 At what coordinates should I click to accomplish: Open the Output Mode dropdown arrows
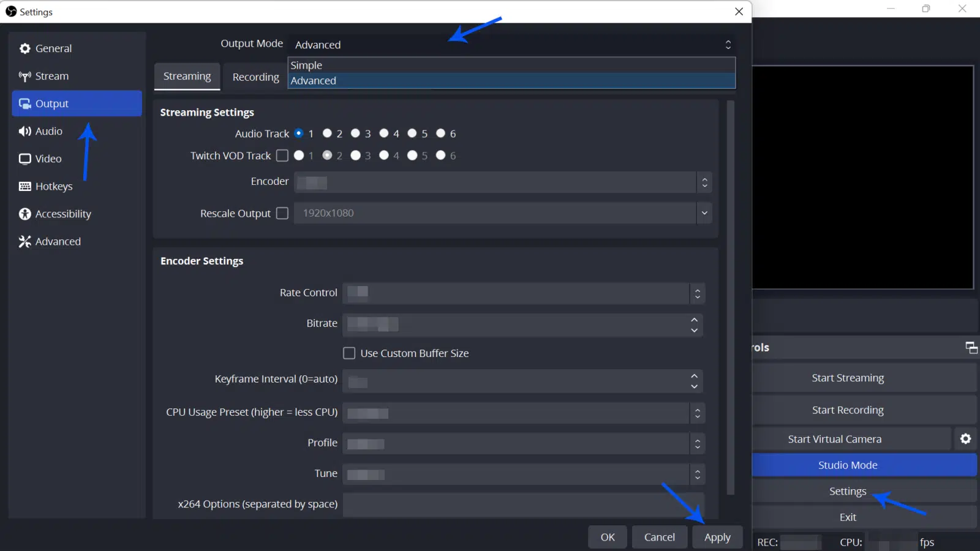[x=728, y=45]
